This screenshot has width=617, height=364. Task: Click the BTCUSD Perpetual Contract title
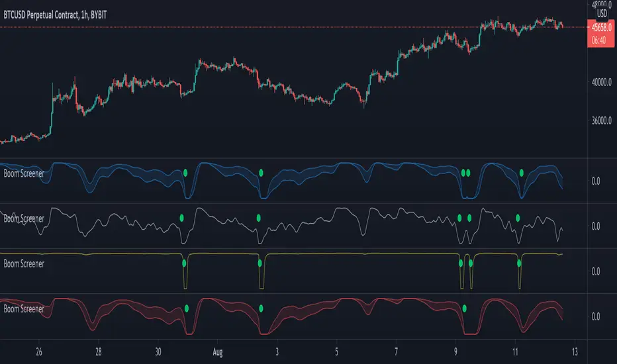pos(55,15)
